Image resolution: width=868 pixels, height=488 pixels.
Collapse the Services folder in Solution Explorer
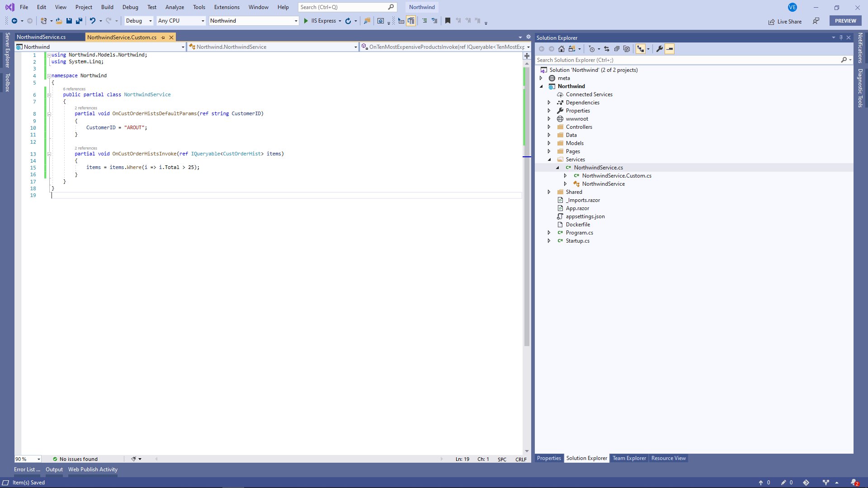point(549,160)
